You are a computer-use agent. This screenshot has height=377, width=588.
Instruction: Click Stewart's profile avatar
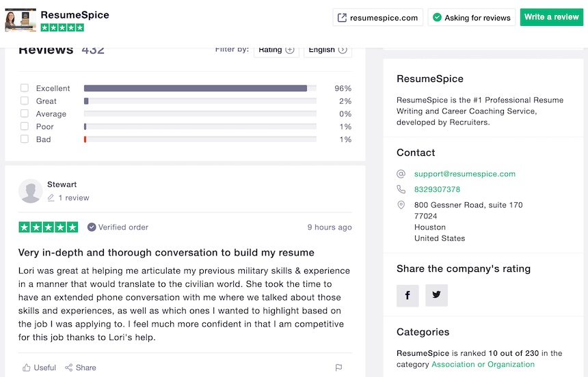[30, 191]
